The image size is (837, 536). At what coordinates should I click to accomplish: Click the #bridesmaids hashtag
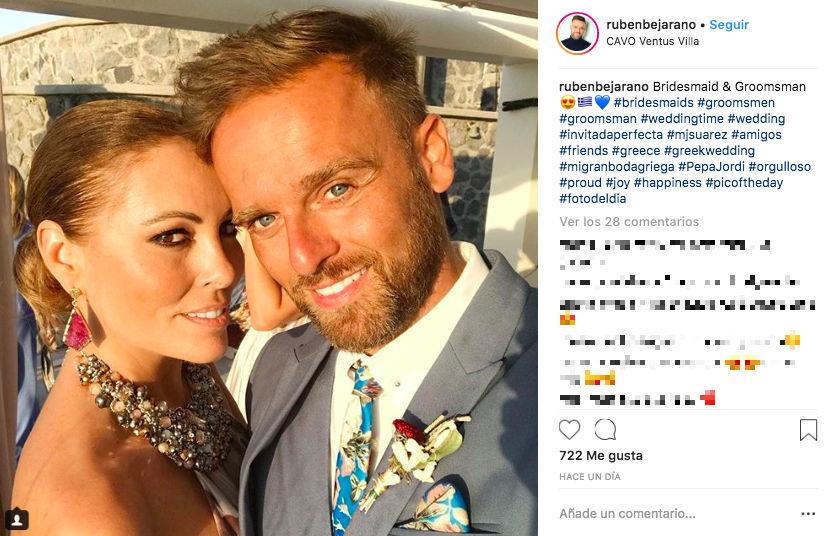click(653, 103)
